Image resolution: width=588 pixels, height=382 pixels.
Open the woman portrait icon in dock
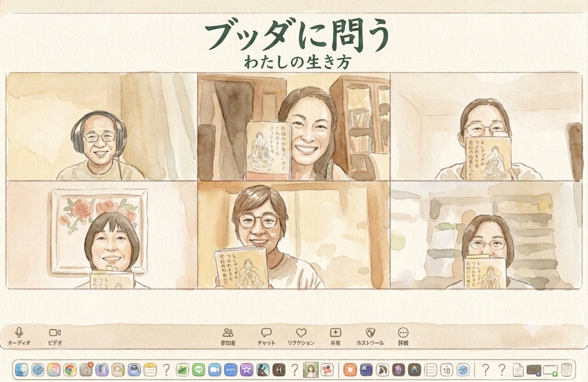[x=311, y=370]
